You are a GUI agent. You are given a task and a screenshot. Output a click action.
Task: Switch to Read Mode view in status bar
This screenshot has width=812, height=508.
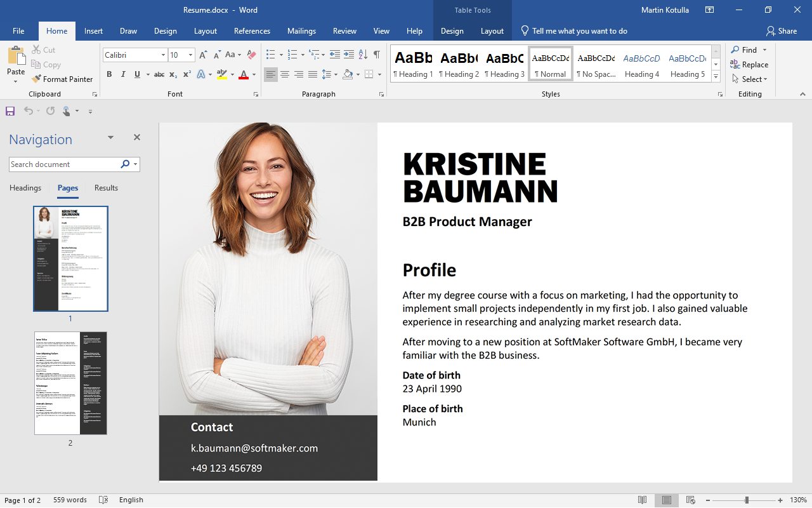[x=642, y=500]
